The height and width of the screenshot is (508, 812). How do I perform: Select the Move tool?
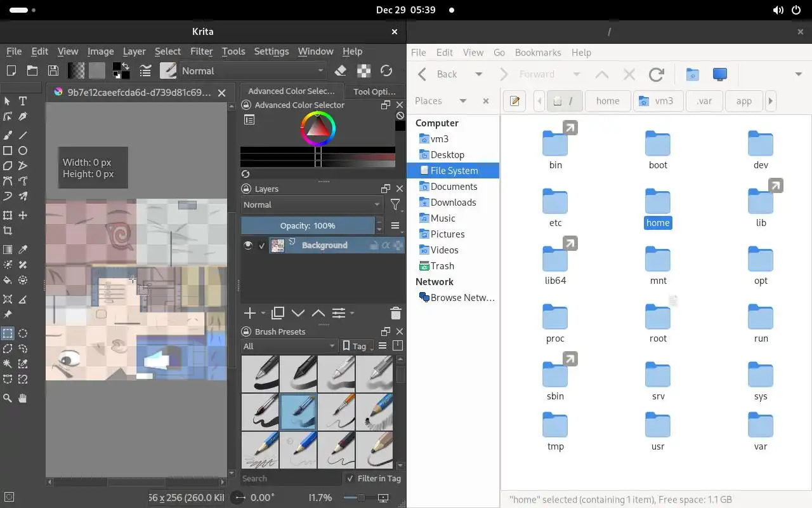click(23, 215)
